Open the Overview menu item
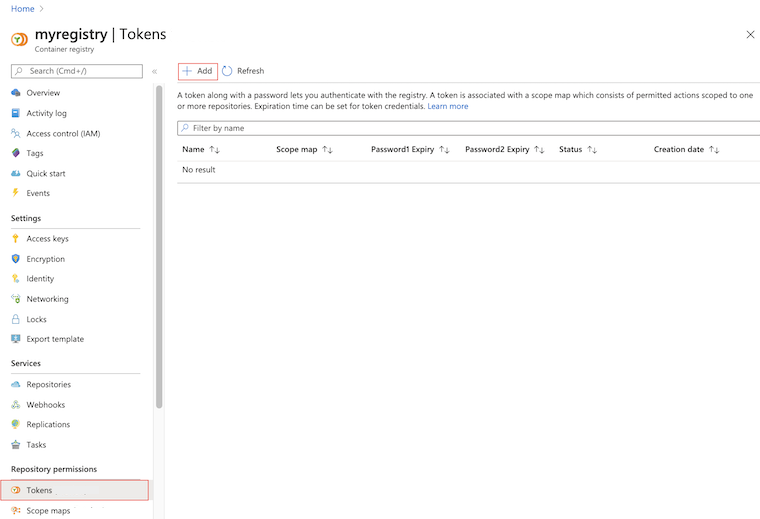 (43, 93)
